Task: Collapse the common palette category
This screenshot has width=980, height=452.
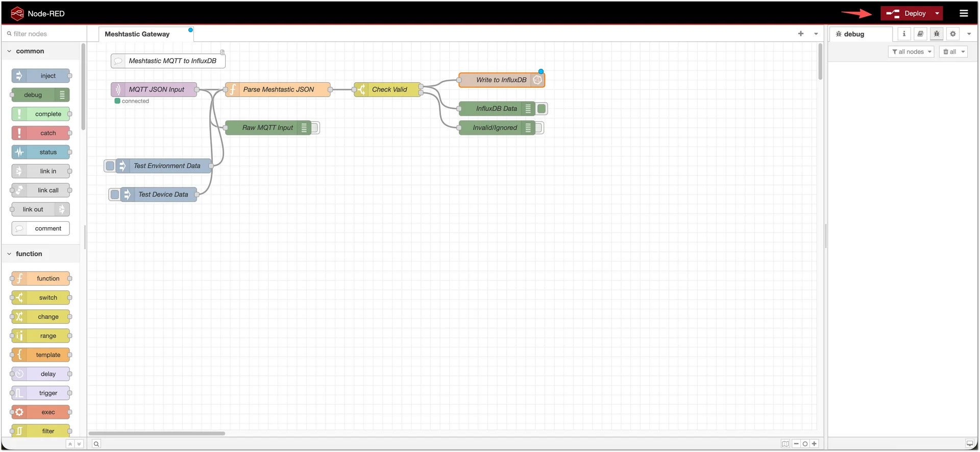Action: [41, 51]
